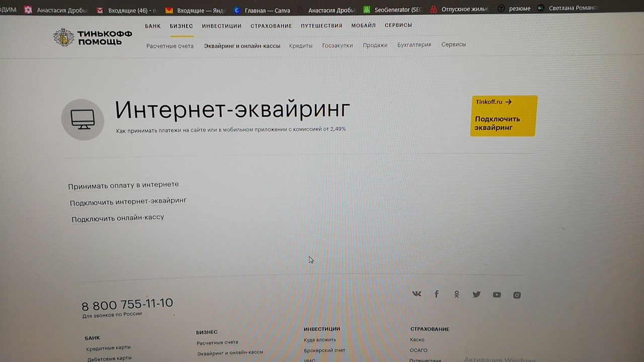Click the Тинькофф Помощь logo
644x362 pixels.
(x=93, y=37)
